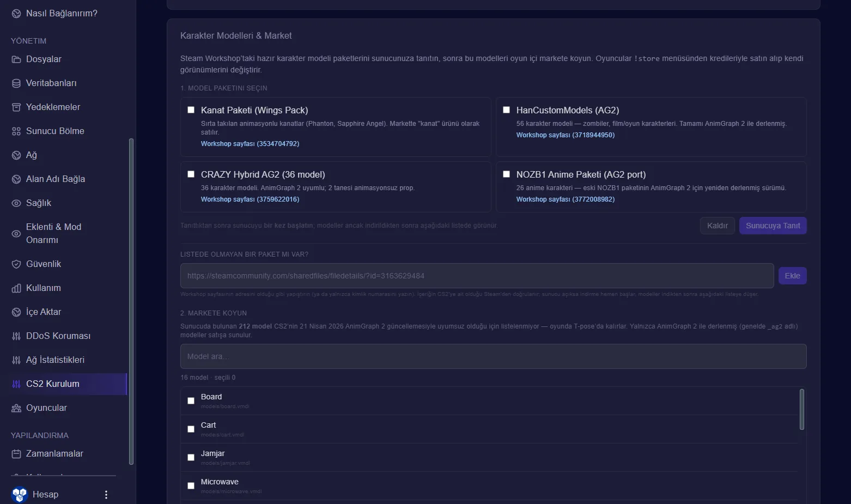Focus the Model ara search field
The height and width of the screenshot is (504, 851).
pyautogui.click(x=493, y=356)
